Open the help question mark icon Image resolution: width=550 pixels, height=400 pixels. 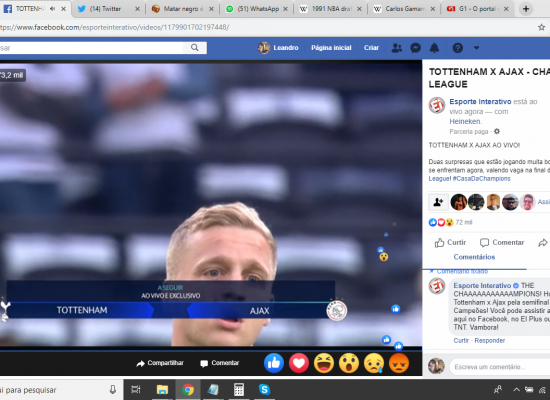click(x=457, y=48)
